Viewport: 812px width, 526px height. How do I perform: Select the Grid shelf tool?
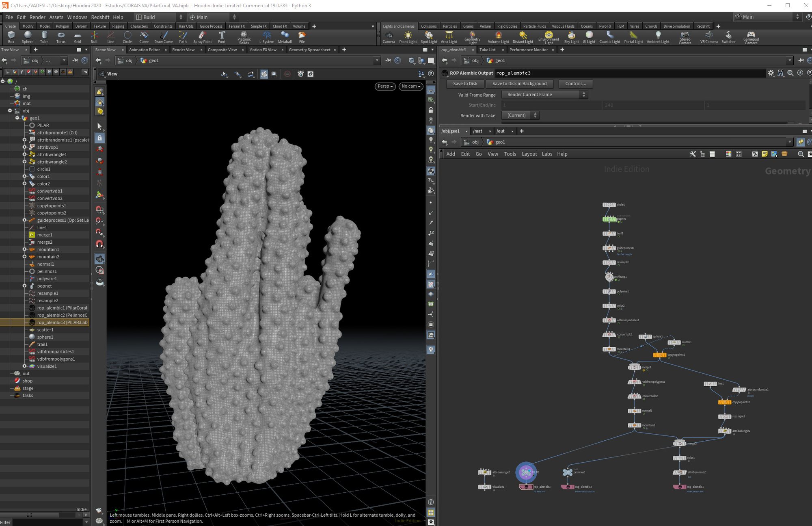(78, 37)
